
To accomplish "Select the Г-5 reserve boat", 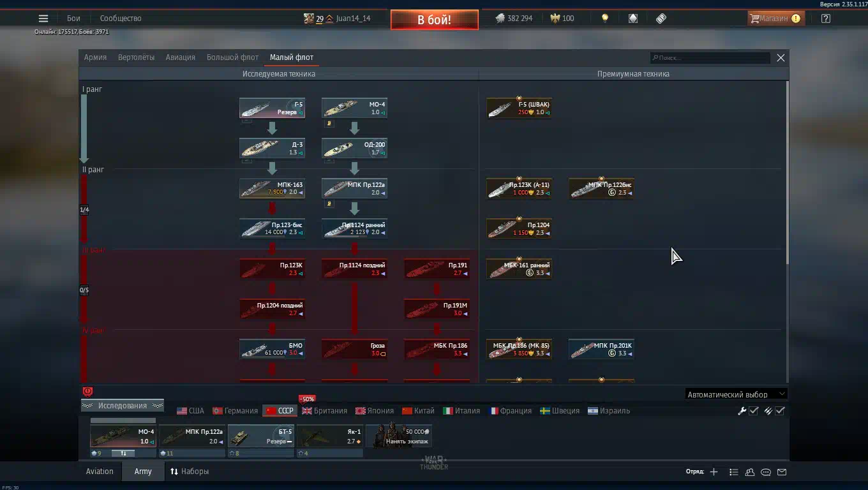I will pyautogui.click(x=272, y=108).
